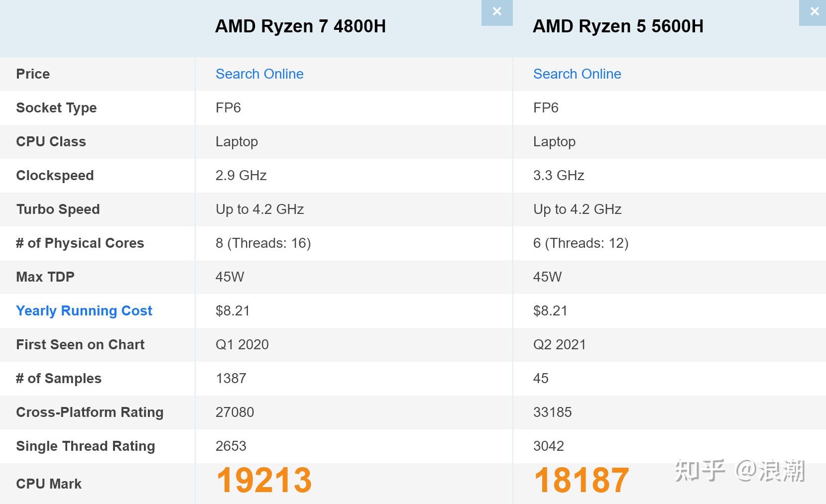The height and width of the screenshot is (504, 826).
Task: Close the AMD Ryzen 7 4800H comparison column
Action: [496, 12]
